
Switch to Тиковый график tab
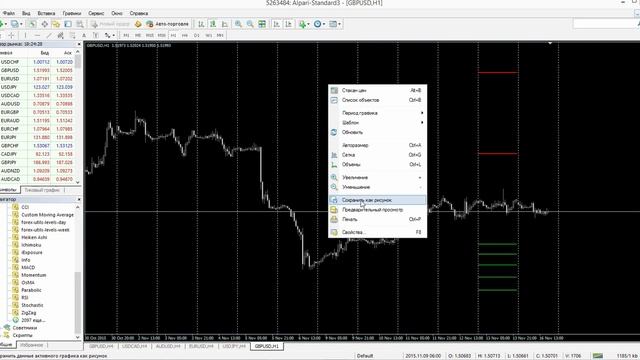point(42,190)
